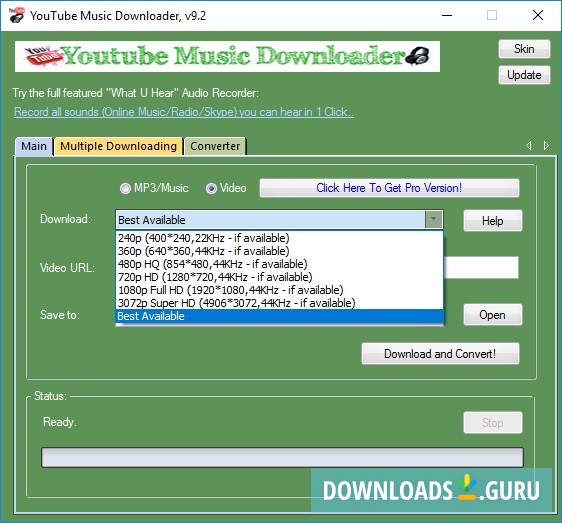Collapse the Download quality dropdown arrow
The height and width of the screenshot is (523, 562).
point(433,219)
